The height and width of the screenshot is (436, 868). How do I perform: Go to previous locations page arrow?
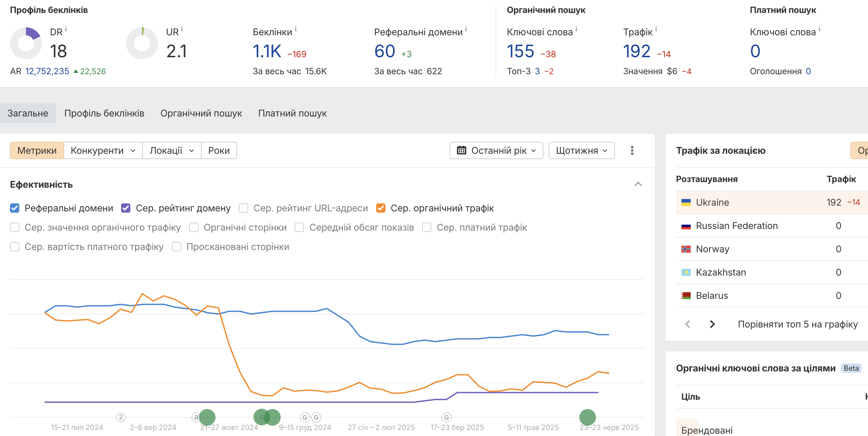[688, 324]
